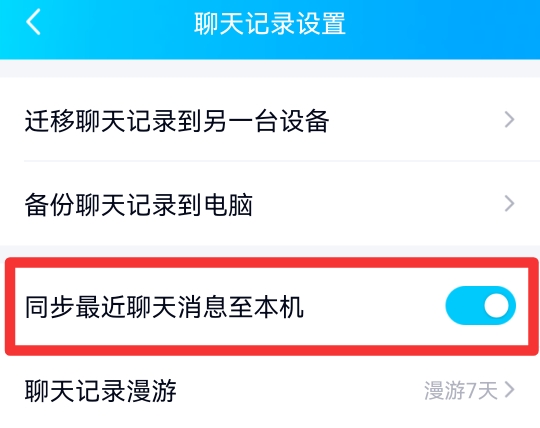The width and height of the screenshot is (540, 428).
Task: Tap the 同步最近聊天消息至本机 label text
Action: [x=164, y=306]
